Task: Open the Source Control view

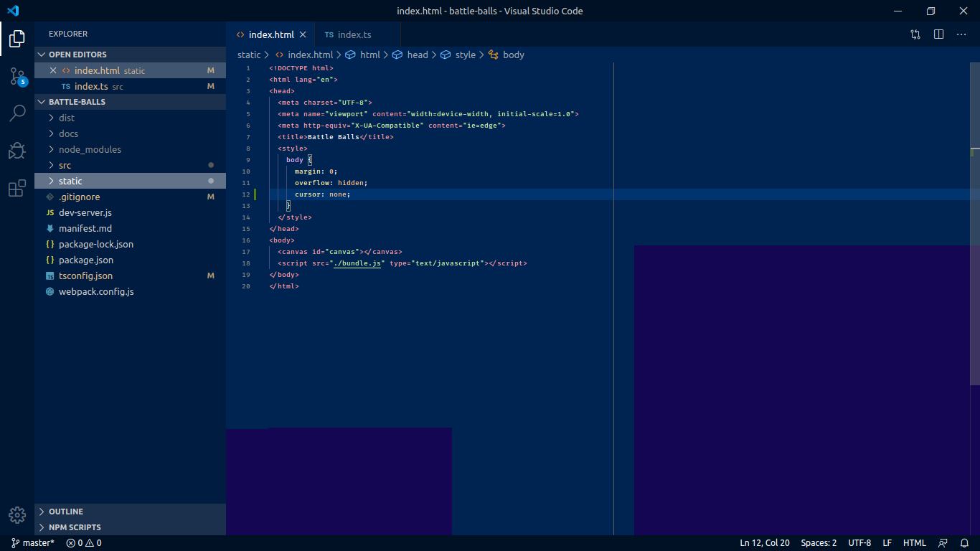Action: 17,76
